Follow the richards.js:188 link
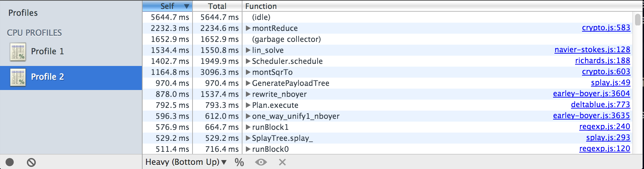This screenshot has width=644, height=169. (602, 61)
